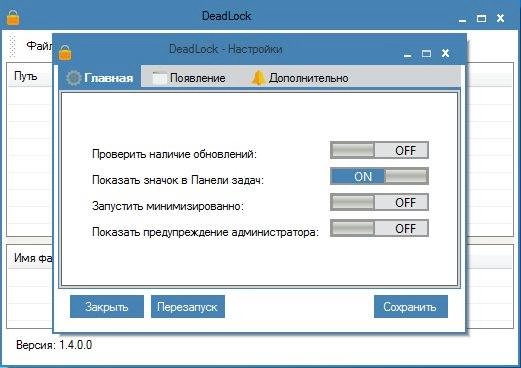
Task: Close the main DeadLock window
Action: tap(500, 18)
